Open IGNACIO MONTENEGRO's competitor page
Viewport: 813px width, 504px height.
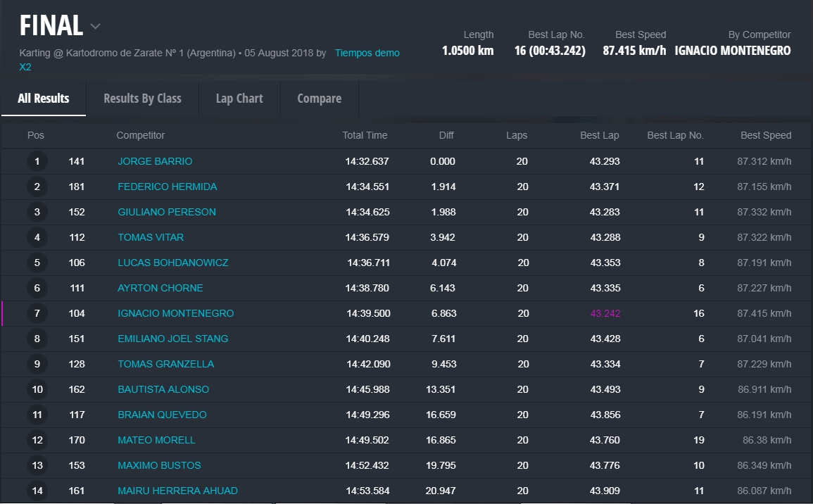coord(175,313)
